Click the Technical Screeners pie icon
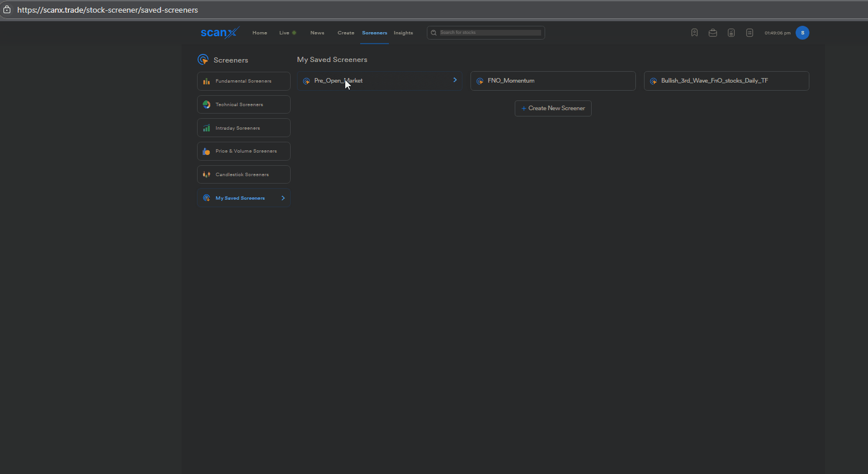Image resolution: width=868 pixels, height=474 pixels. pos(206,104)
